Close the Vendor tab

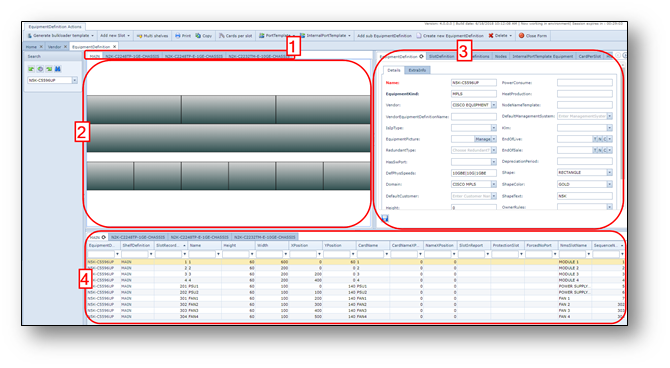[65, 47]
